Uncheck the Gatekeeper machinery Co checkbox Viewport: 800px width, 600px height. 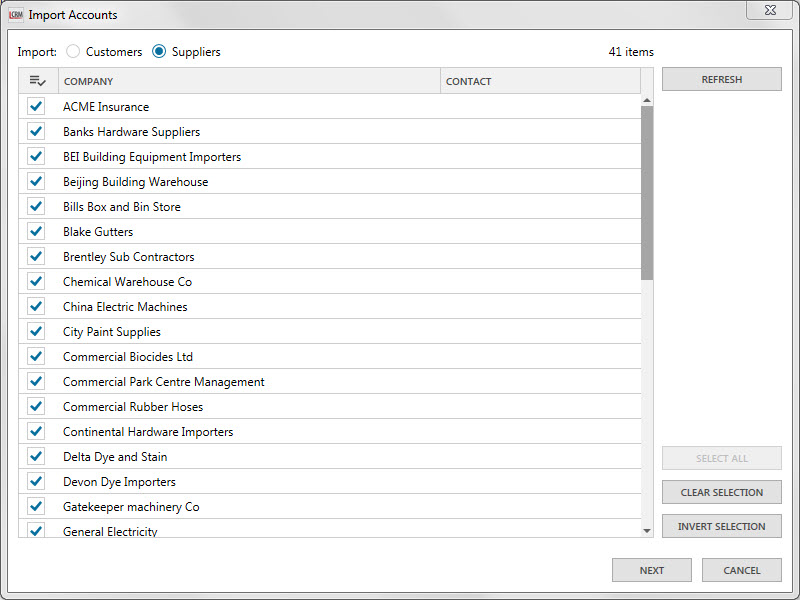tap(37, 506)
